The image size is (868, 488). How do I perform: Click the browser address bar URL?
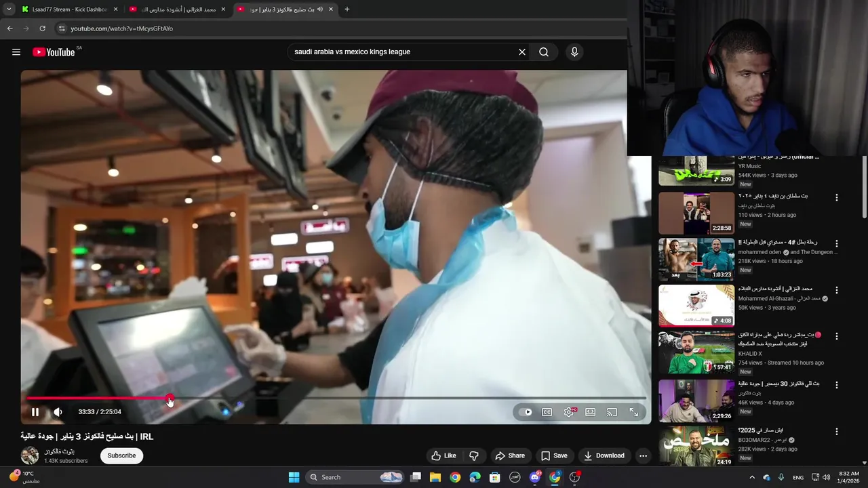point(122,28)
